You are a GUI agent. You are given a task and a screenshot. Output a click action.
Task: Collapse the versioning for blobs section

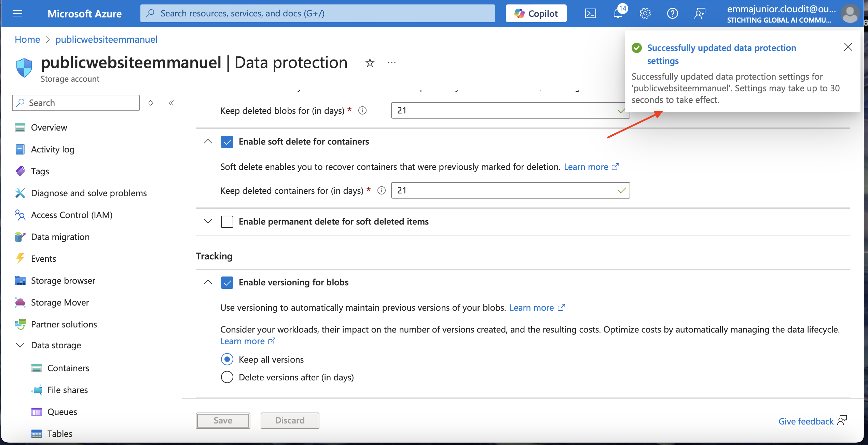208,282
